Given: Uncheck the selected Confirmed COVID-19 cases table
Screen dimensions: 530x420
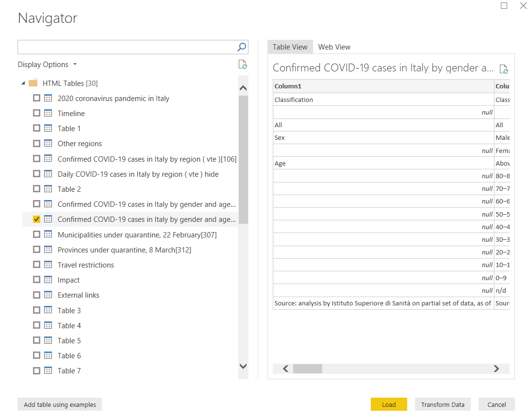Looking at the screenshot, I should 36,219.
